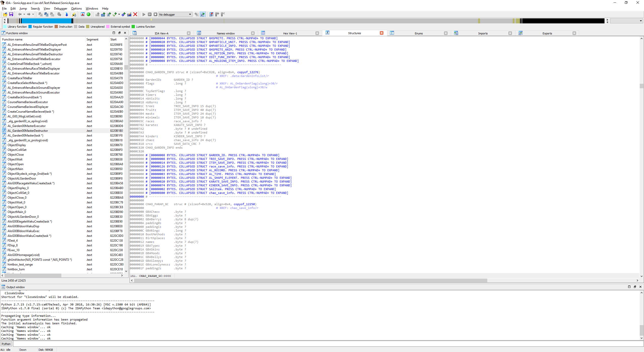Save the database with the floppy icon

(x=11, y=14)
